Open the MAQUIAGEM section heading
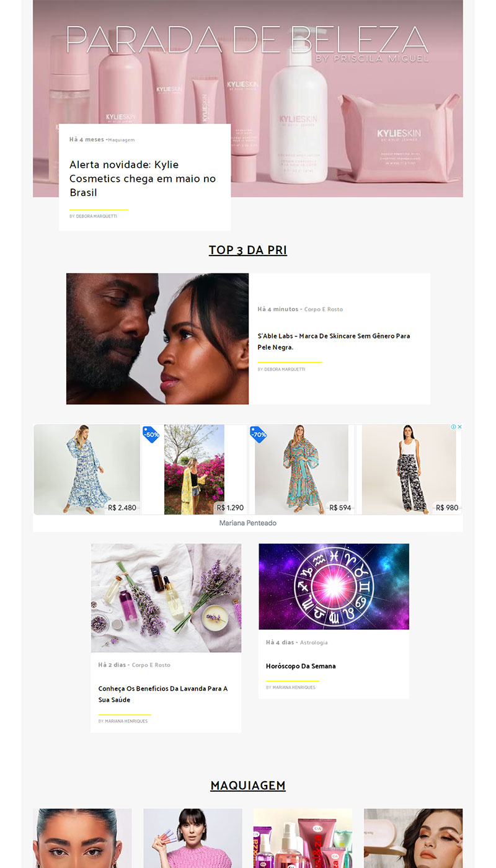 248,786
